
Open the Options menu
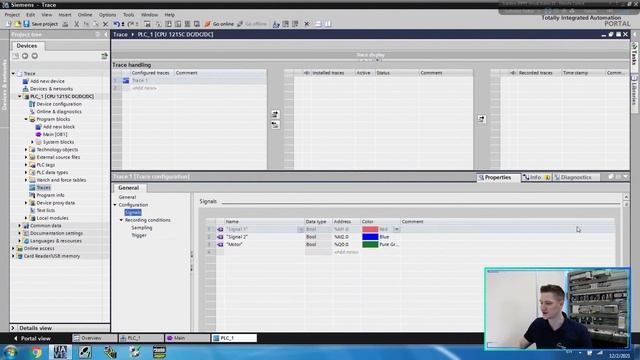[107, 15]
